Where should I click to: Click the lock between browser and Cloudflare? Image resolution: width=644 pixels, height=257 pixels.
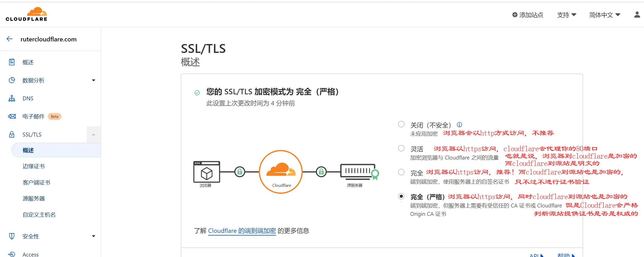(x=240, y=172)
